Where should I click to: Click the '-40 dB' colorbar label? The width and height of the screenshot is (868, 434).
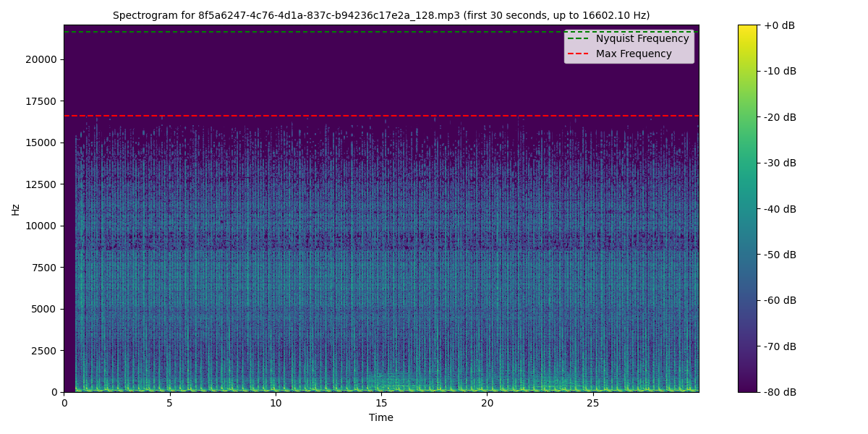tap(779, 209)
